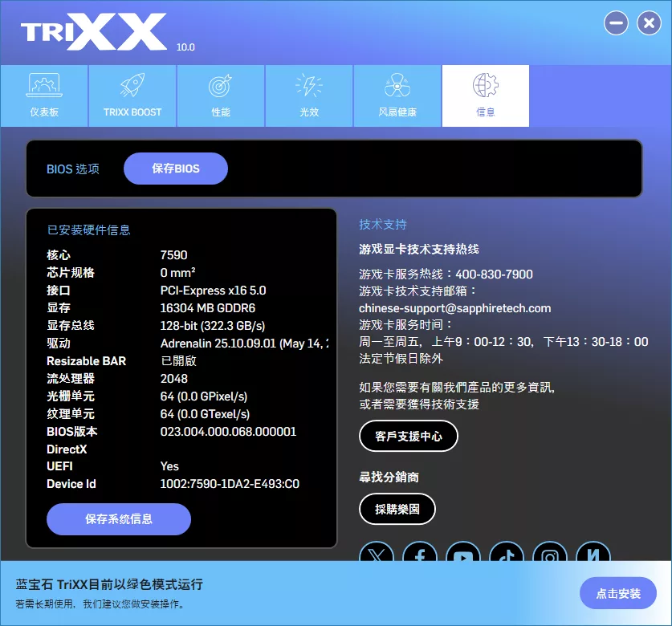Click the 尋找分銷商 heading

pos(389,477)
